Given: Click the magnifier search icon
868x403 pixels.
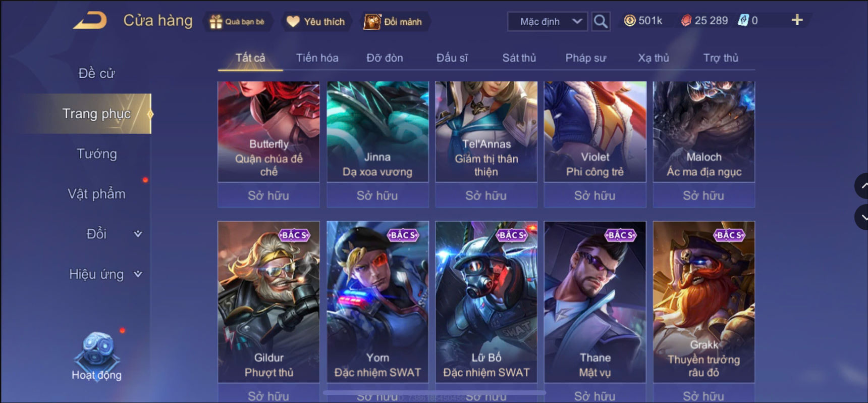Looking at the screenshot, I should [x=601, y=22].
